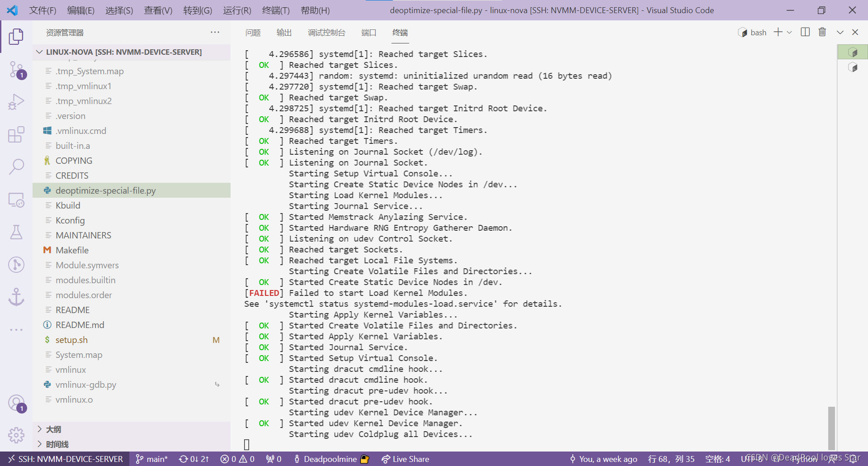Open the COPYING file
This screenshot has width=868, height=466.
pos(132,161)
